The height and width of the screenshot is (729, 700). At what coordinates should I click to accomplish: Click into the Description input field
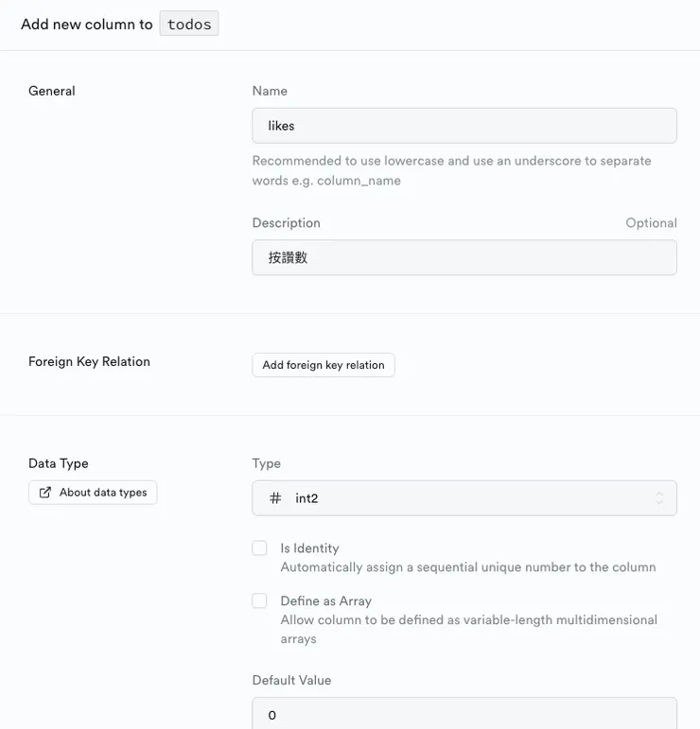(x=464, y=257)
